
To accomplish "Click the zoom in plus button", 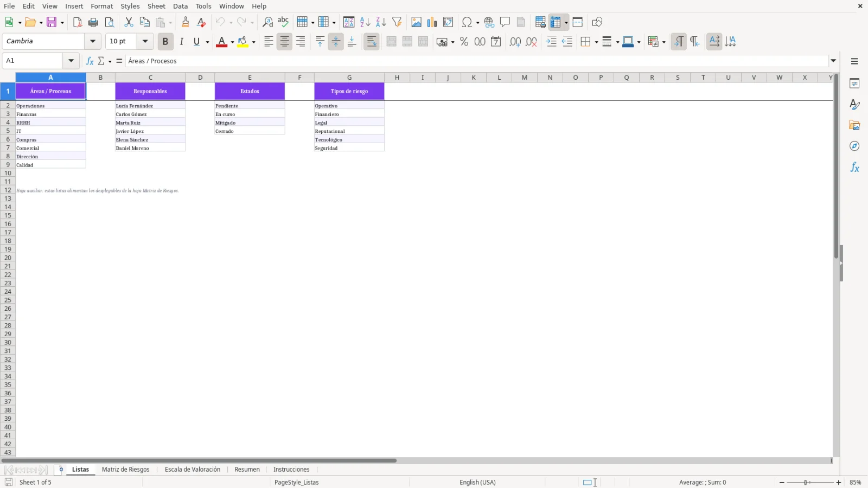I will (839, 483).
